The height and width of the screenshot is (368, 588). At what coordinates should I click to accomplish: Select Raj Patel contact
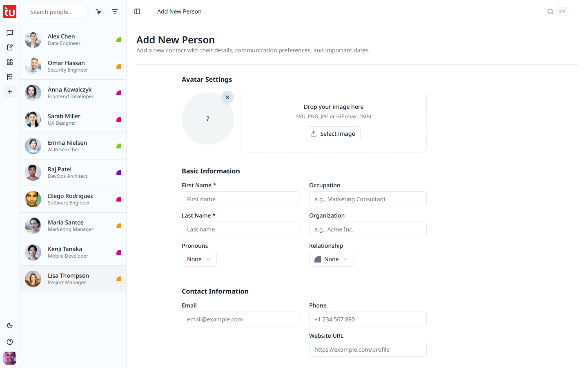[73, 173]
